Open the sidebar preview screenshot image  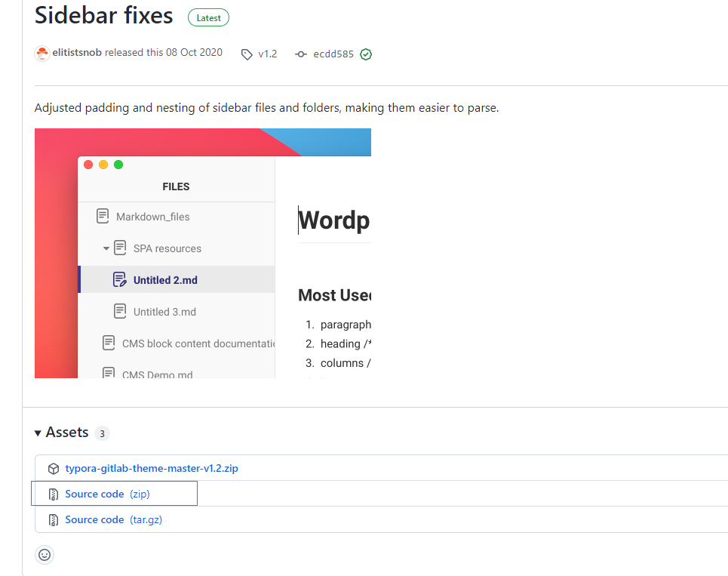tap(203, 253)
